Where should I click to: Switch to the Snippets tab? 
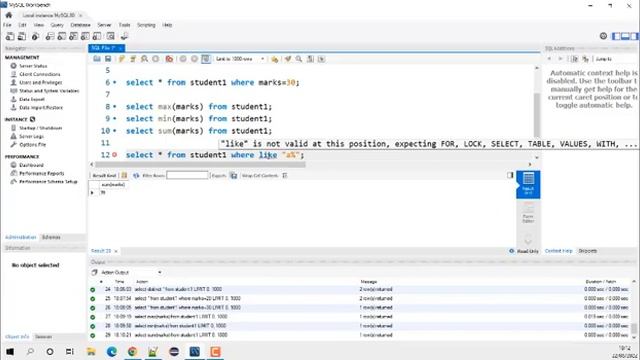[x=588, y=251]
